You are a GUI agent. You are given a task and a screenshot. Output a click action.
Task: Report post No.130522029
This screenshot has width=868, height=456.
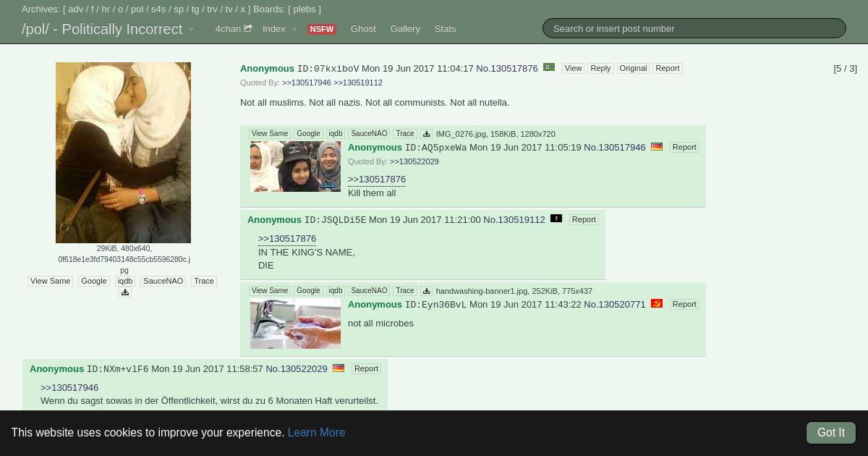click(366, 368)
